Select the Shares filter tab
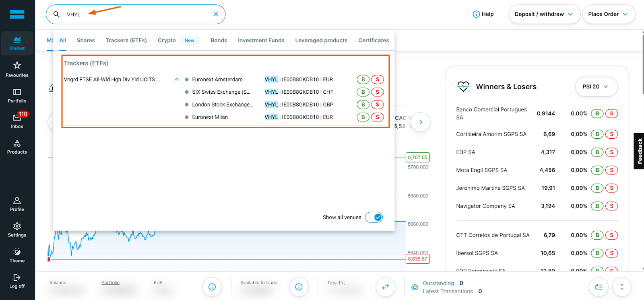 (x=86, y=41)
